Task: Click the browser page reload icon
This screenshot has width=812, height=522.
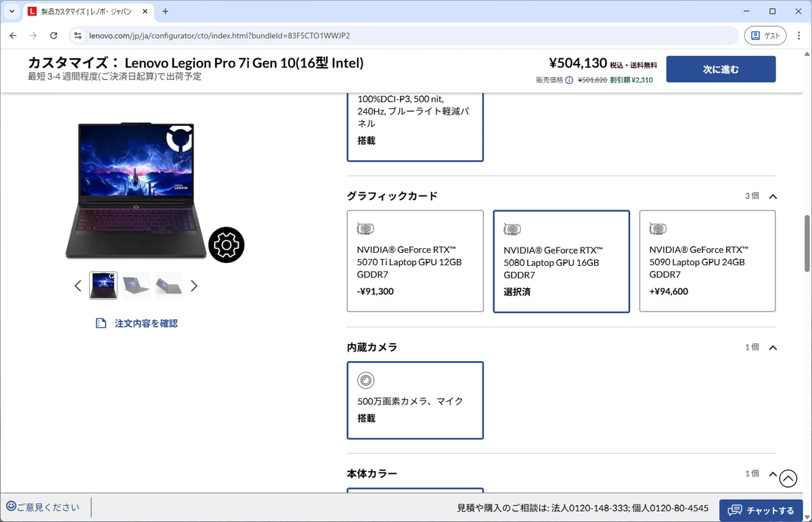Action: click(53, 35)
